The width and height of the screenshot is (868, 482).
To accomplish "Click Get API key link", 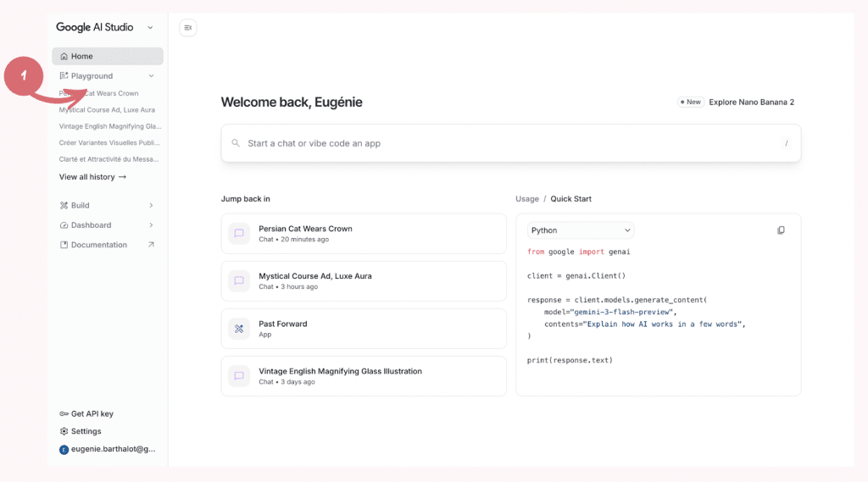I will 86,414.
